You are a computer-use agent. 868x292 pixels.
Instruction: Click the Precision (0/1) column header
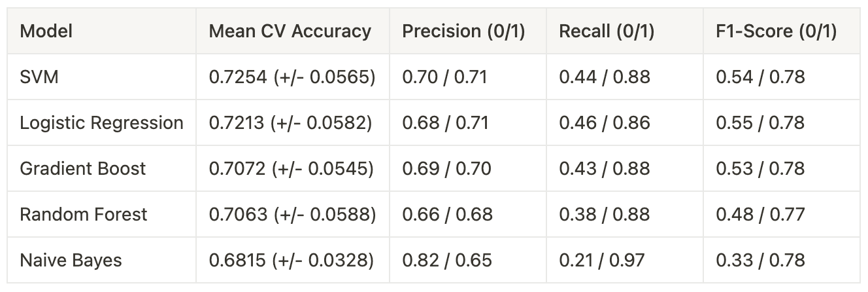463,31
